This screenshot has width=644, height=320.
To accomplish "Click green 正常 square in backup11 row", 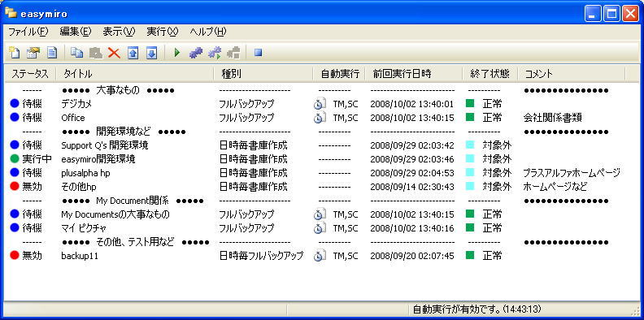I will coord(470,255).
